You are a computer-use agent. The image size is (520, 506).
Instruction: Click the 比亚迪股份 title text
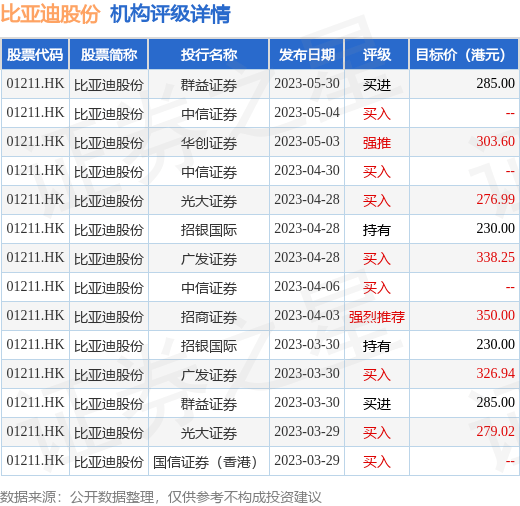pyautogui.click(x=50, y=14)
